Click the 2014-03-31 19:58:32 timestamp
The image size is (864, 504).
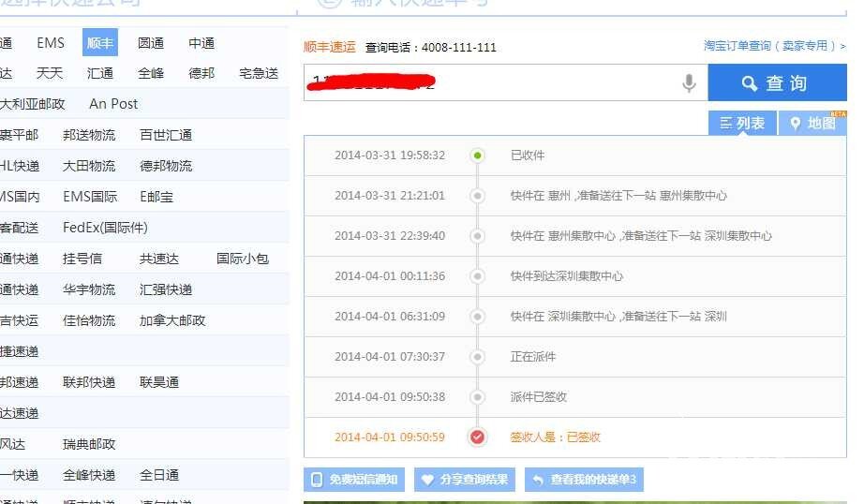[390, 156]
